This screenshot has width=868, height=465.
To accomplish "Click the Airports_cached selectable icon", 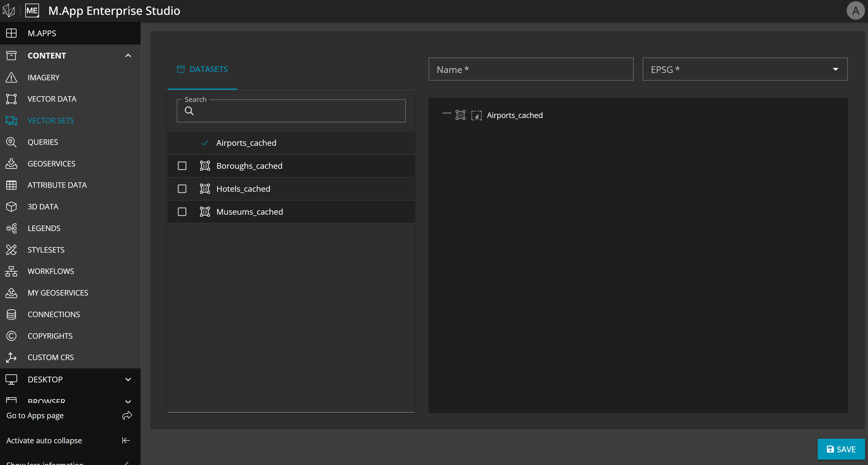I will (x=477, y=115).
